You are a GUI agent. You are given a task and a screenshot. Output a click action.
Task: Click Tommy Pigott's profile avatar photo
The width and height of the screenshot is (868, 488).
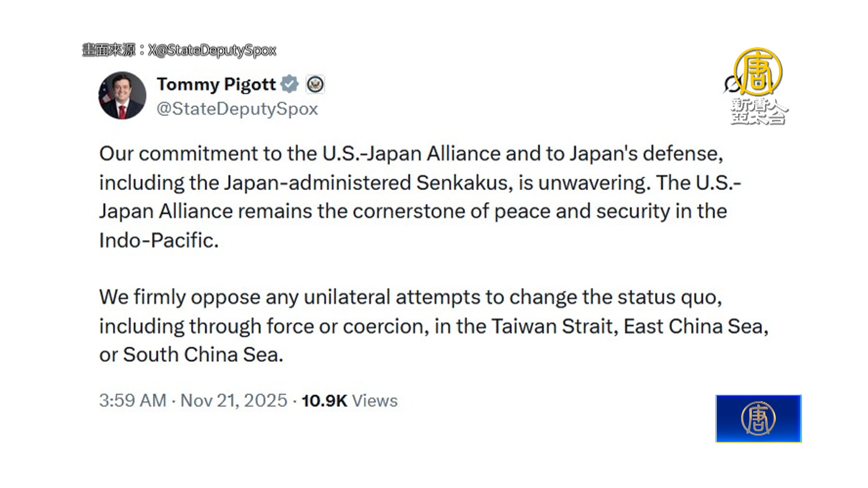(122, 95)
